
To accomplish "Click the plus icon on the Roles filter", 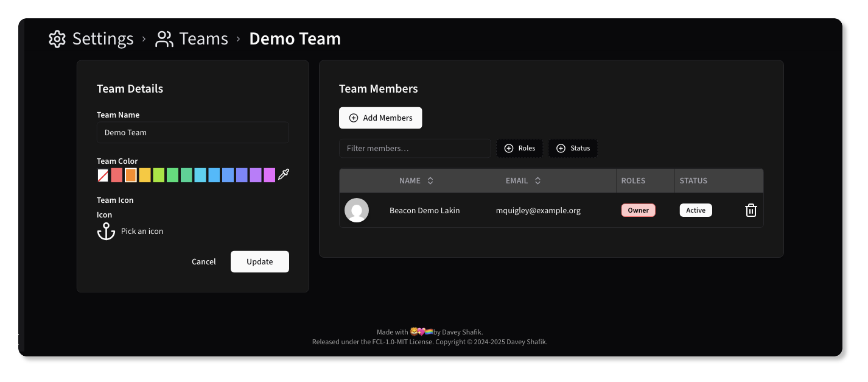I will [x=509, y=148].
